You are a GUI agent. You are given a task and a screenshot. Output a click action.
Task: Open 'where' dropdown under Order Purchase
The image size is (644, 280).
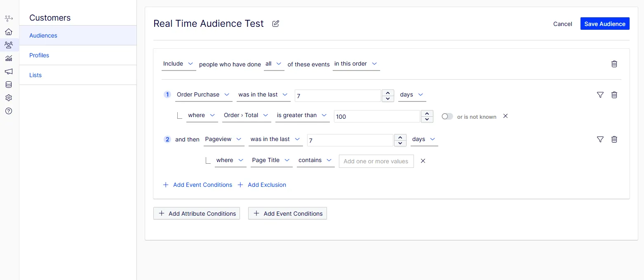(x=202, y=115)
